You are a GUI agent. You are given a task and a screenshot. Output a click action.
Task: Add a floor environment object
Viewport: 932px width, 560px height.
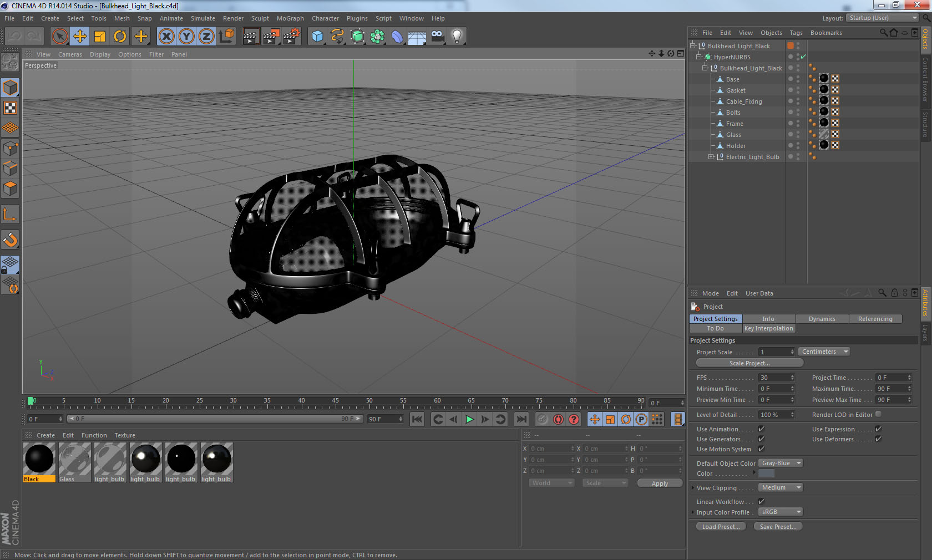point(417,37)
